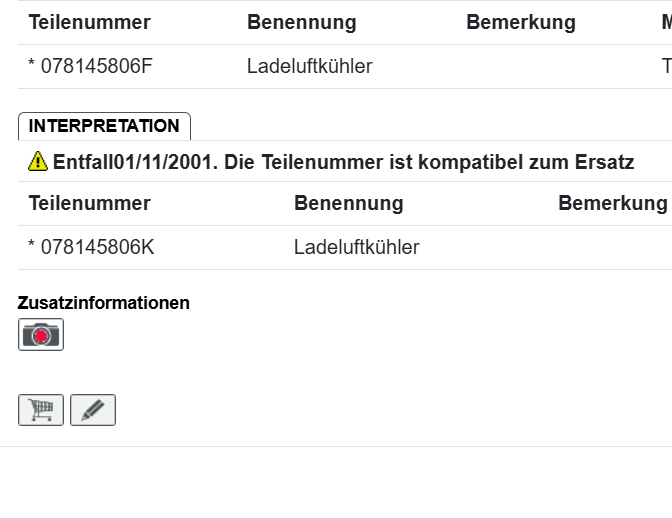
Task: Click the Entfall 01/11/2001 compatibility notice
Action: click(343, 161)
